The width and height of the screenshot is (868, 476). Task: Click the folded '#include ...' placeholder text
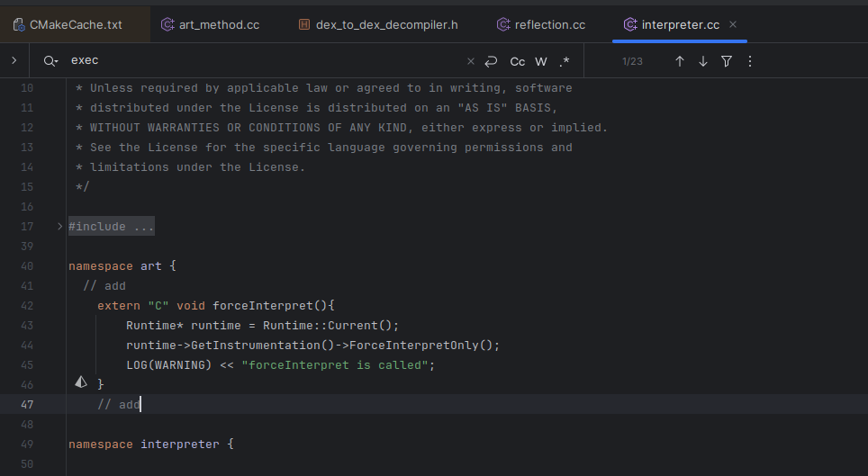tap(112, 227)
